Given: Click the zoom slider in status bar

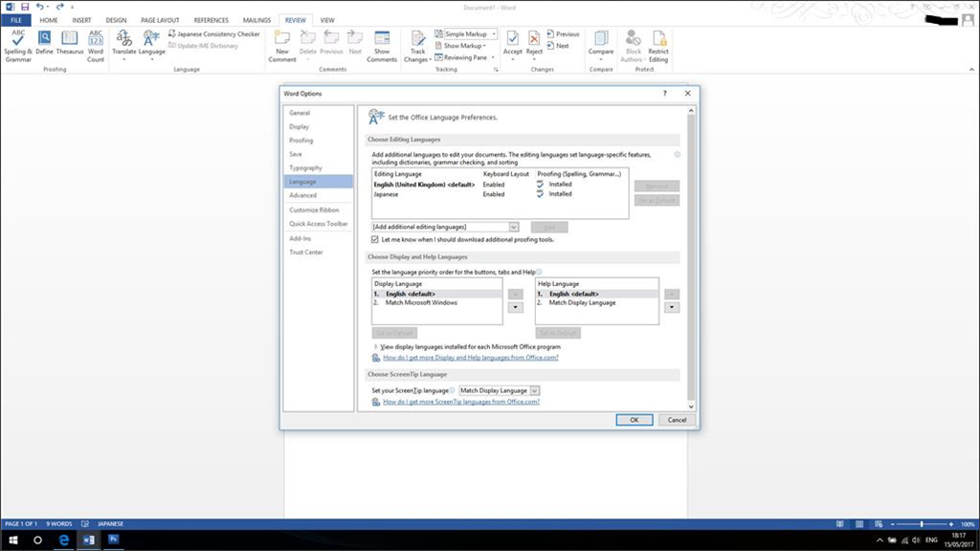Looking at the screenshot, I should [x=922, y=524].
